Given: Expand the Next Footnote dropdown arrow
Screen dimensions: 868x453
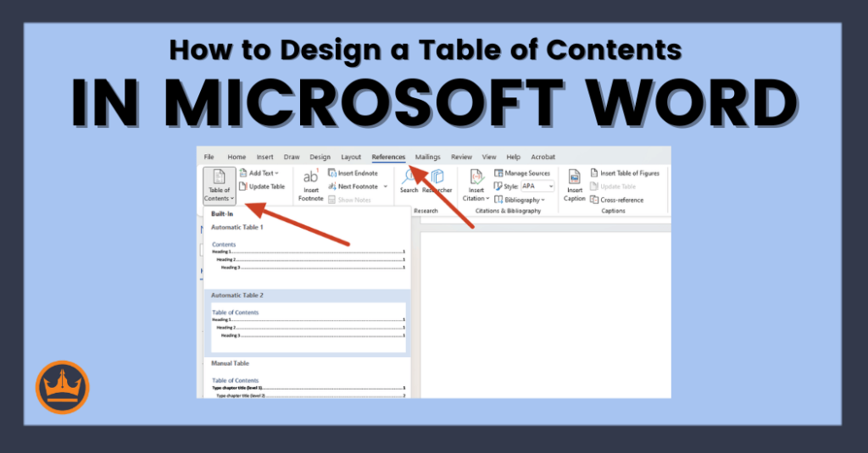Looking at the screenshot, I should click(385, 186).
